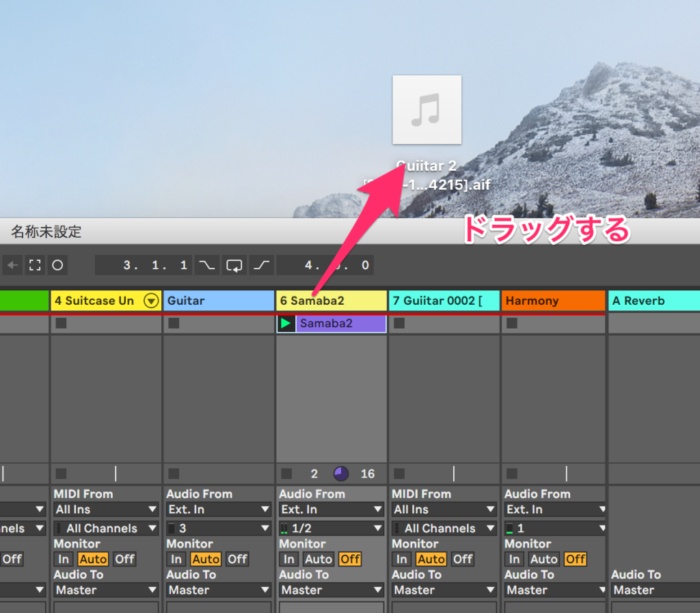Toggle the Draw Mode bracket icon
This screenshot has height=613, width=700.
(34, 265)
